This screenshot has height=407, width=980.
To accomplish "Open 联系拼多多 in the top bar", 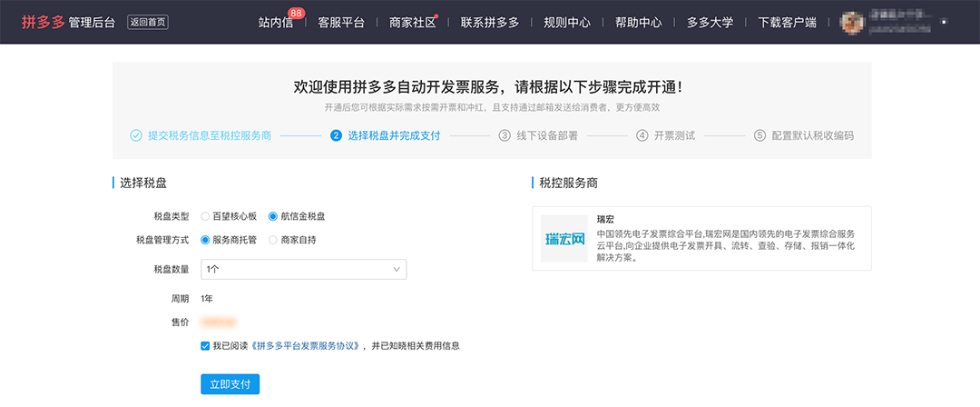I will click(x=490, y=23).
